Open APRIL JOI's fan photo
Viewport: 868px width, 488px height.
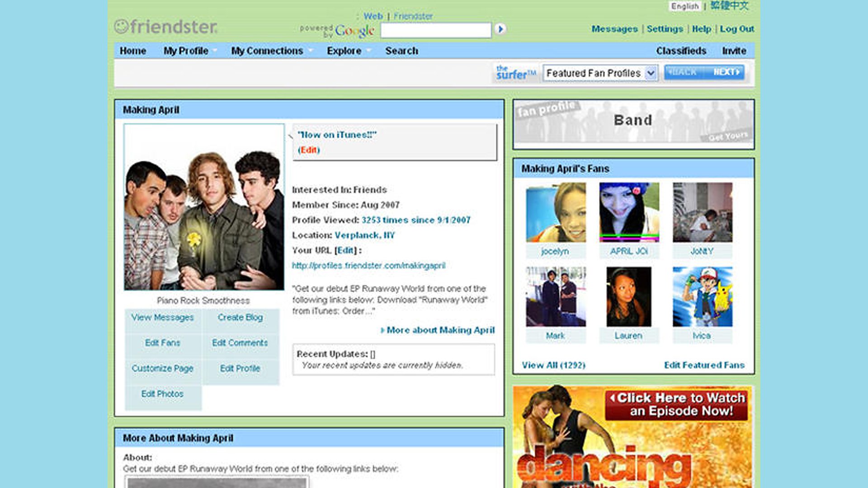click(629, 212)
